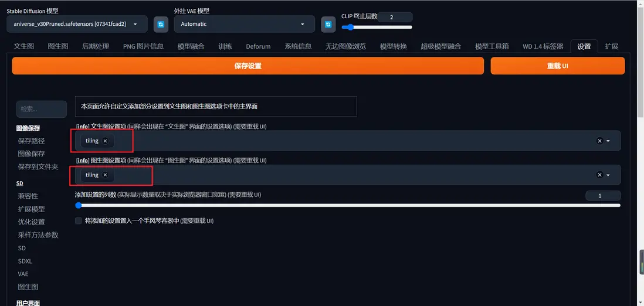
Task: Select 保存路径 in the settings sidebar
Action: [31, 141]
